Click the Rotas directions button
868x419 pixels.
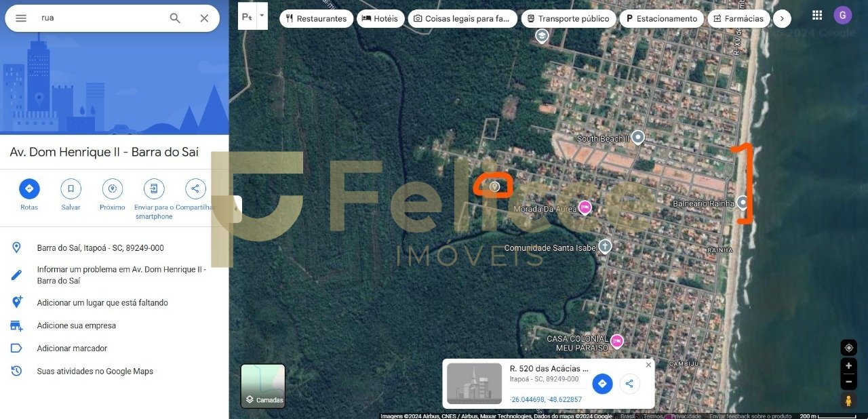pos(29,188)
